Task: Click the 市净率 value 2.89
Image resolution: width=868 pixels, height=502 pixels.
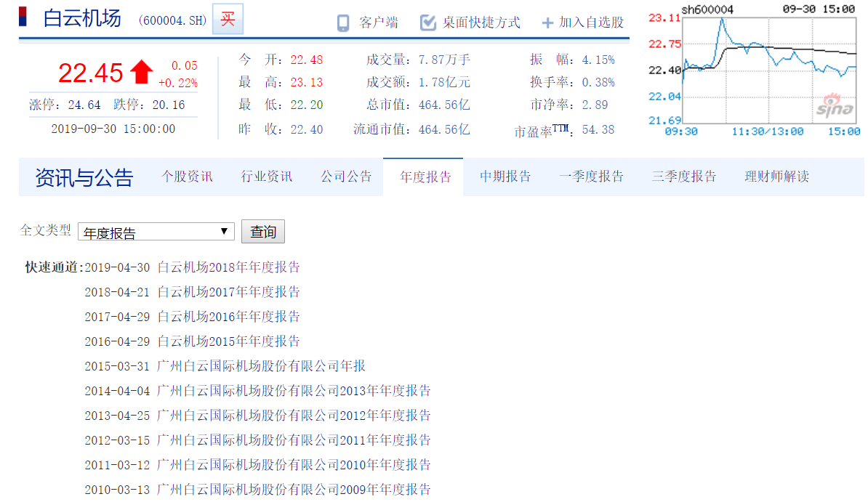Action: click(x=595, y=105)
